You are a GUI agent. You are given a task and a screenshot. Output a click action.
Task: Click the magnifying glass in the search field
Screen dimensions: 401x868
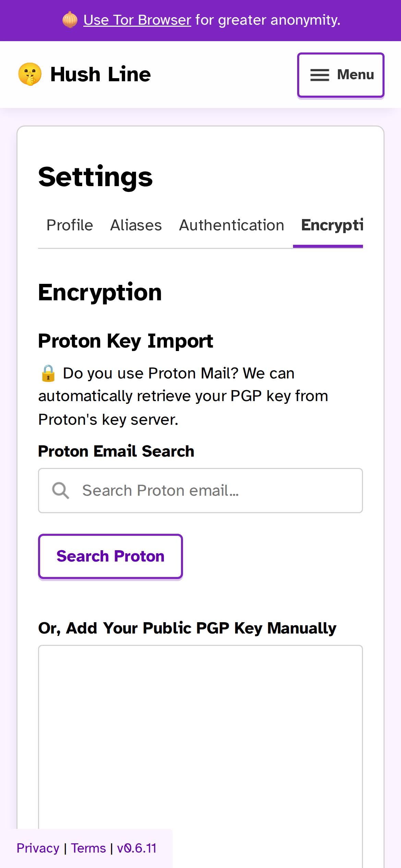tap(60, 491)
